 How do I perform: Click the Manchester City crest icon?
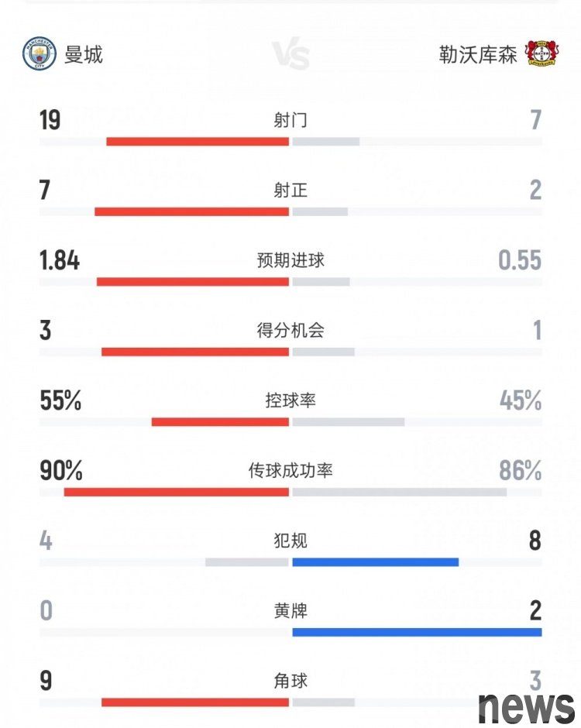click(x=40, y=54)
